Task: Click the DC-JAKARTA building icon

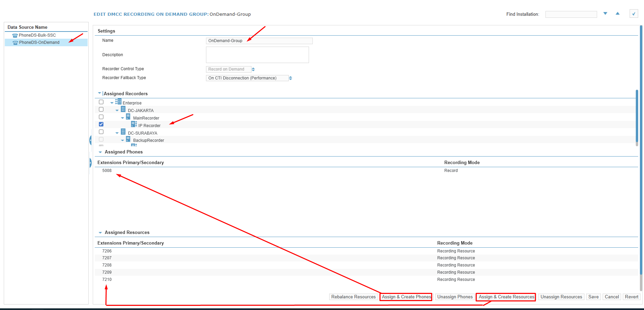Action: [123, 109]
